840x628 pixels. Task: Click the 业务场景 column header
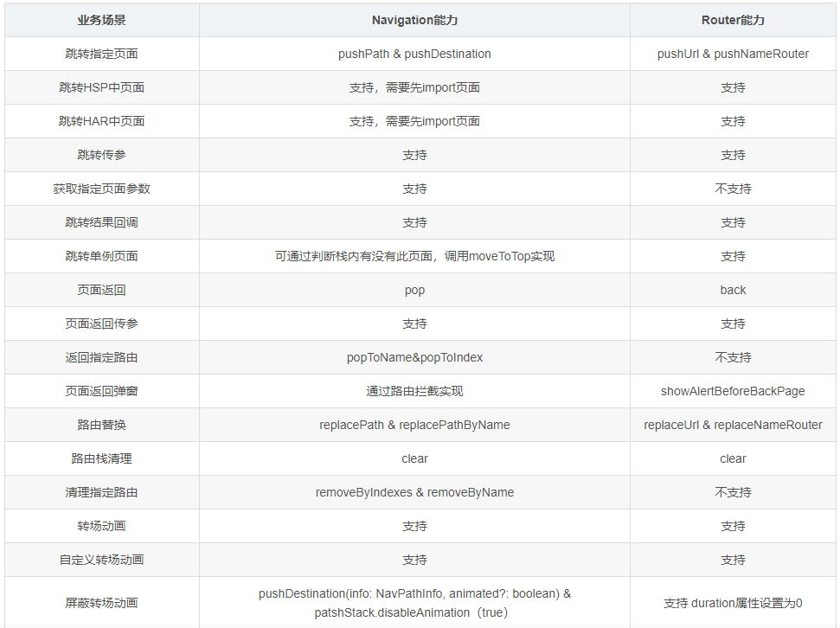coord(102,21)
